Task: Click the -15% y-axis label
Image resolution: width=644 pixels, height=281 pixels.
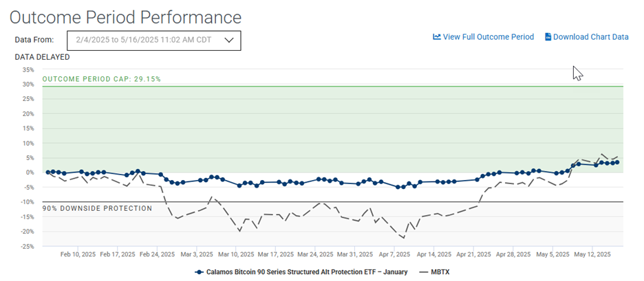Action: (28, 217)
